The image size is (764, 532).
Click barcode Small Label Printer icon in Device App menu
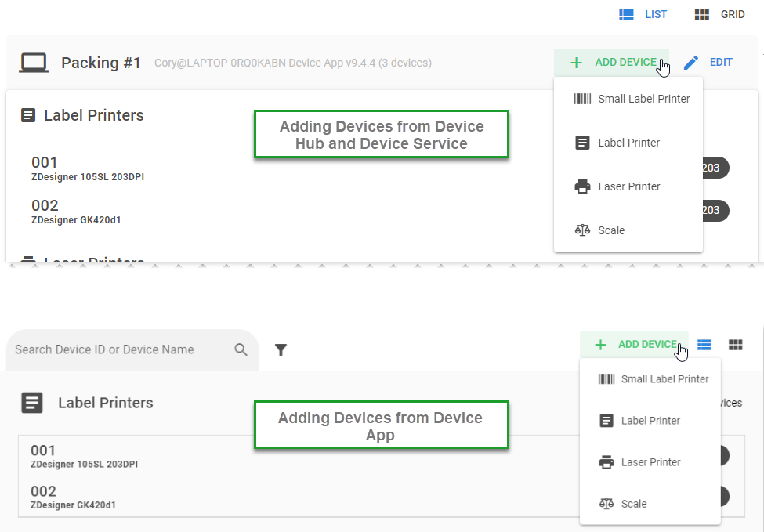click(606, 379)
